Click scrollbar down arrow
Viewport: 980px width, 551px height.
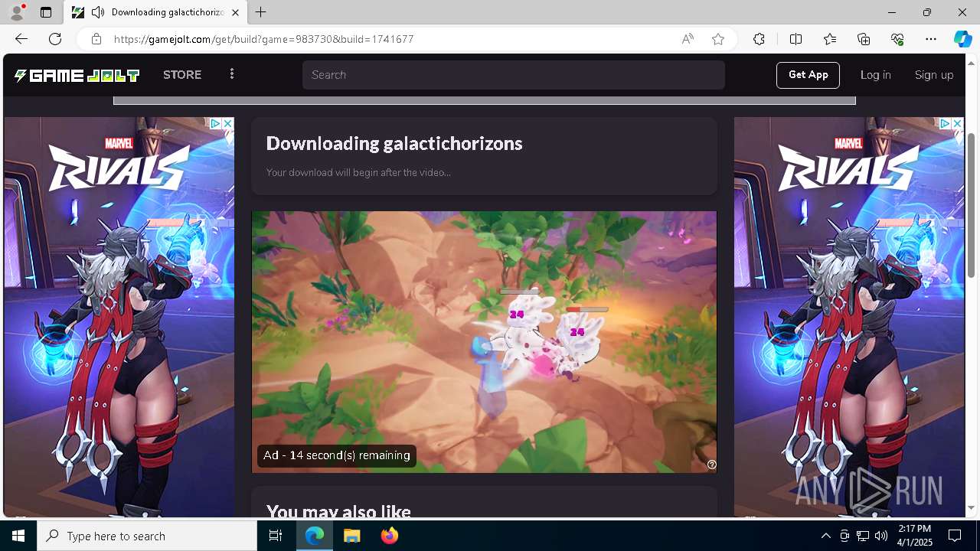[x=972, y=507]
